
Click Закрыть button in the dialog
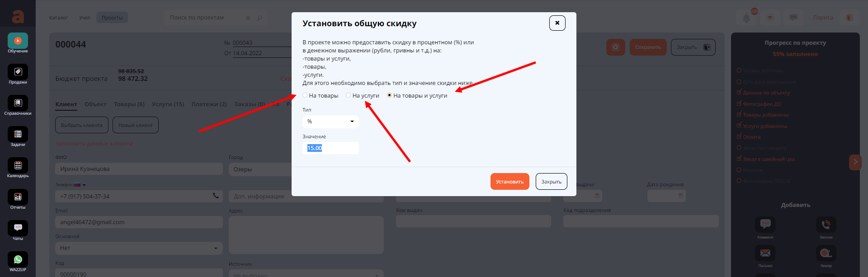(x=551, y=182)
